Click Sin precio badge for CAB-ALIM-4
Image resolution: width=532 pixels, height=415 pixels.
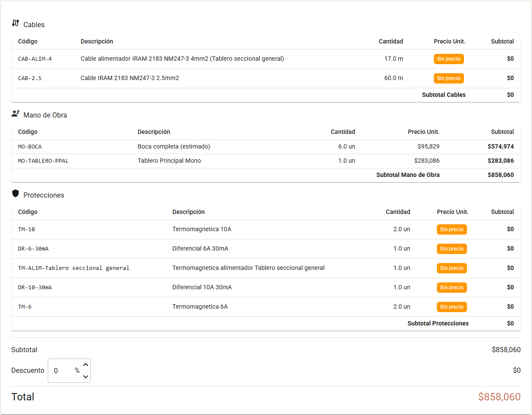[x=448, y=59]
